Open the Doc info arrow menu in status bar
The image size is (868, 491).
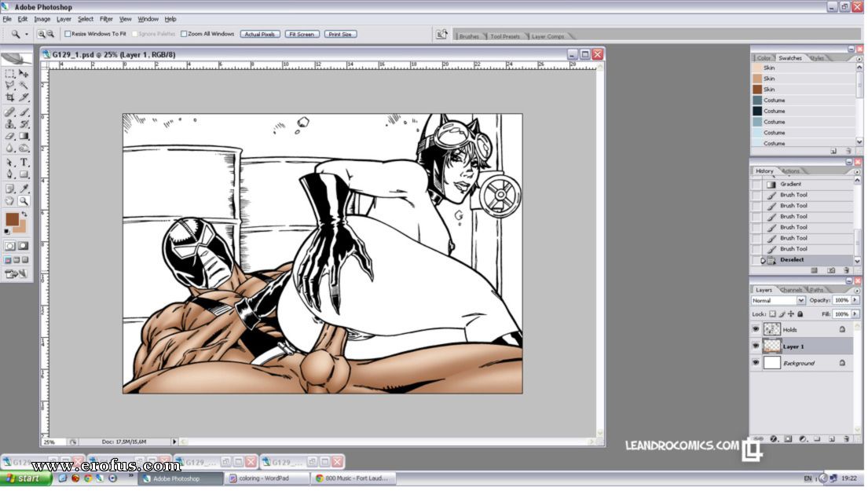tap(174, 442)
